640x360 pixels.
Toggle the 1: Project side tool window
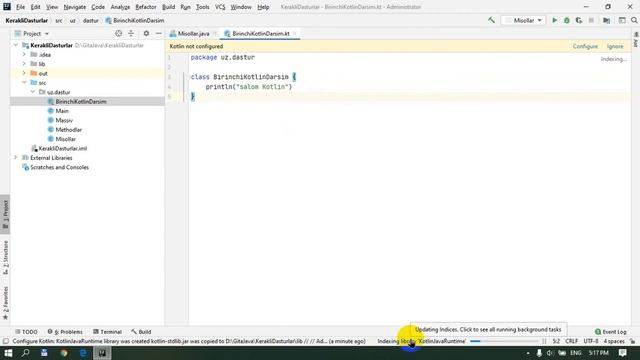tap(5, 214)
